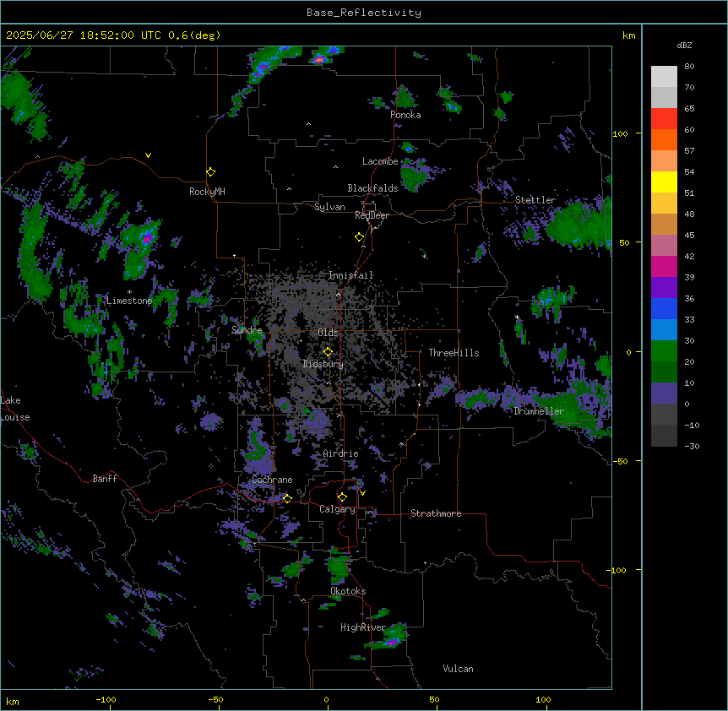This screenshot has width=728, height=711.
Task: Select the Didsbury label
Action: 323,364
